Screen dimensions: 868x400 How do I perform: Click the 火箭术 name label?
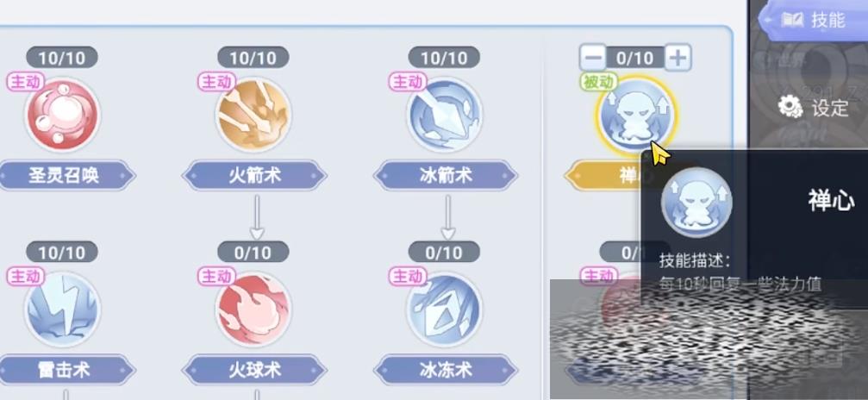[x=254, y=176]
